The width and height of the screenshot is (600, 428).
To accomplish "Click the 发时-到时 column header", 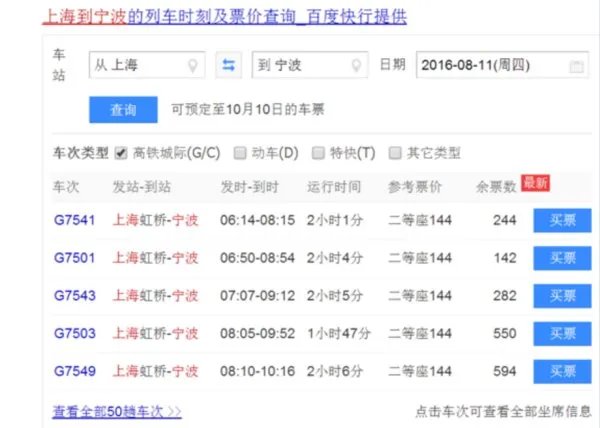I will coord(249,187).
